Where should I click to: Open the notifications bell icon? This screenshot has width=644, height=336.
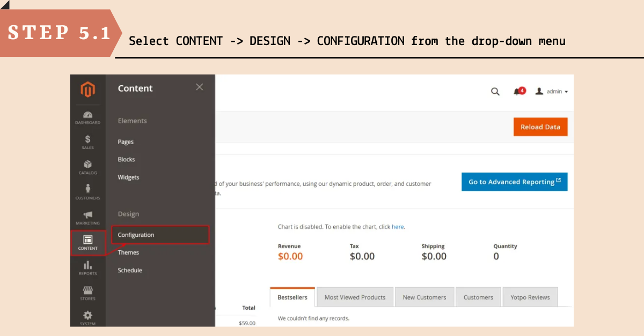(518, 92)
